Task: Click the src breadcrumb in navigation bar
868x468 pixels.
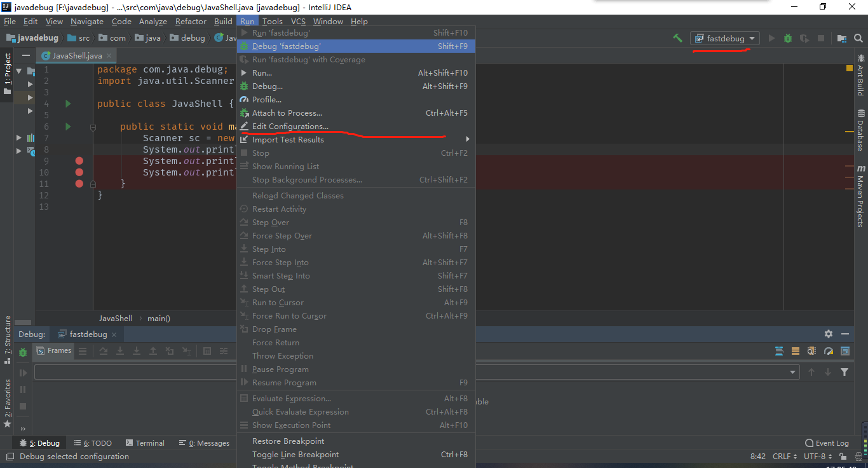Action: click(79, 38)
